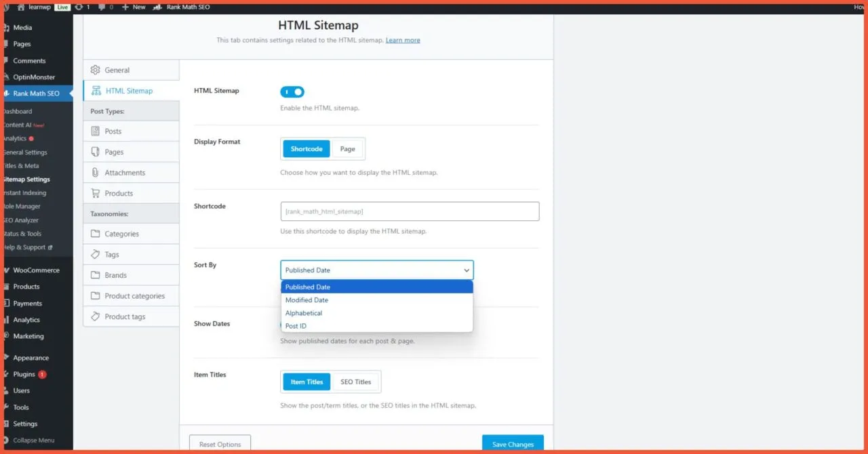Click the Save Changes button
The width and height of the screenshot is (868, 454).
[512, 444]
